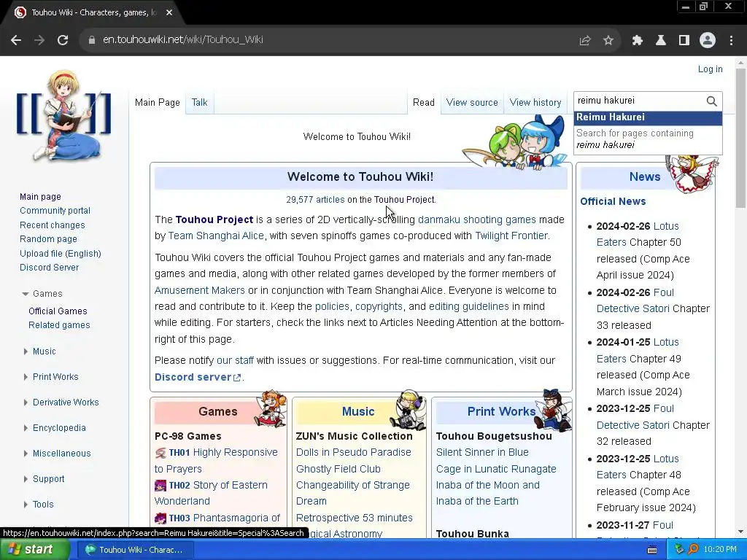Go to a Random page
The width and height of the screenshot is (747, 560).
tap(48, 239)
